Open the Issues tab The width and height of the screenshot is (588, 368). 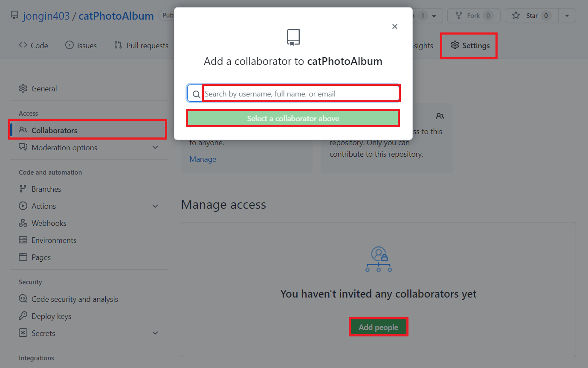tap(81, 45)
